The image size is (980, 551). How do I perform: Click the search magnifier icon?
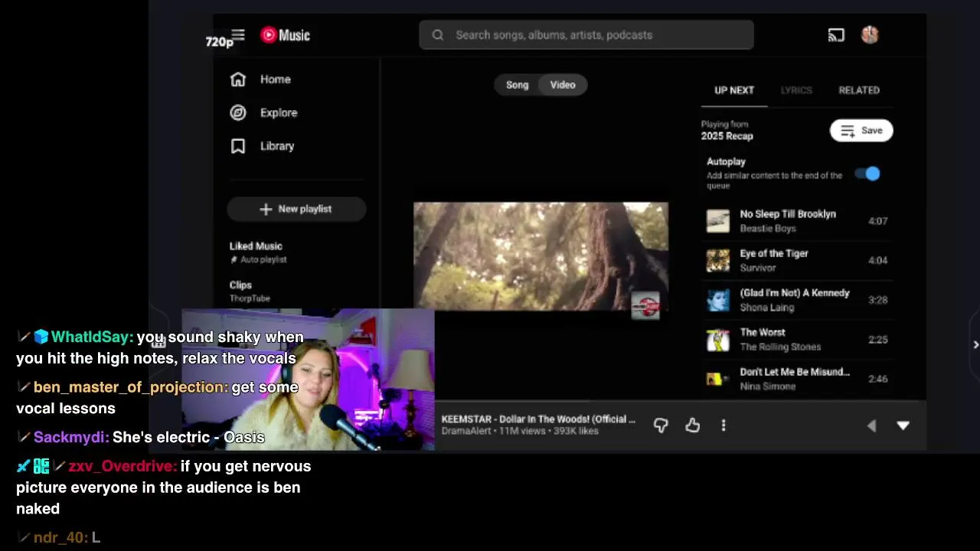(x=438, y=35)
